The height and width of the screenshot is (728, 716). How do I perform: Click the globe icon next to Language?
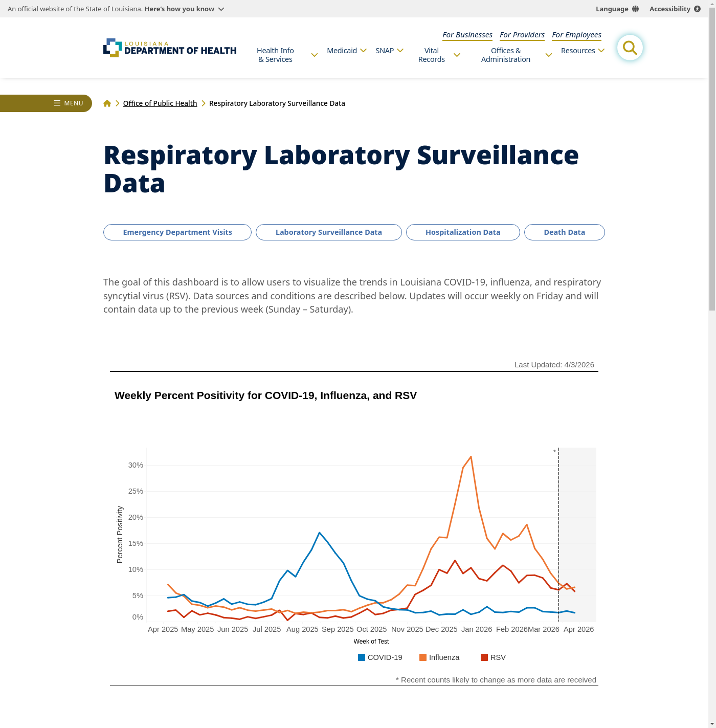pos(635,9)
